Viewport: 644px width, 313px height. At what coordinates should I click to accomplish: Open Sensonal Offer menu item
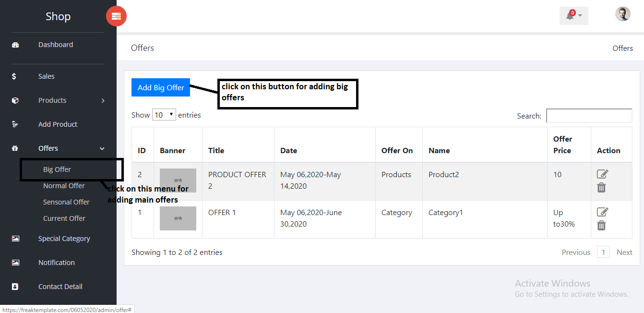pos(66,202)
